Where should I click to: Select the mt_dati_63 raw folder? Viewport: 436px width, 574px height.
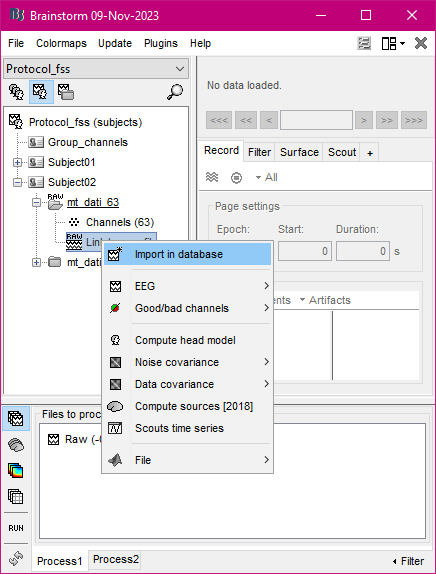point(93,202)
